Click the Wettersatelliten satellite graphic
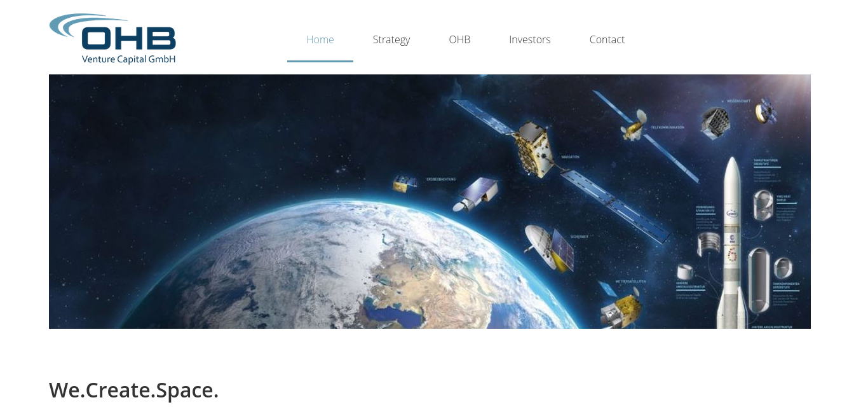Screen dimensions: 868x414 [x=620, y=308]
